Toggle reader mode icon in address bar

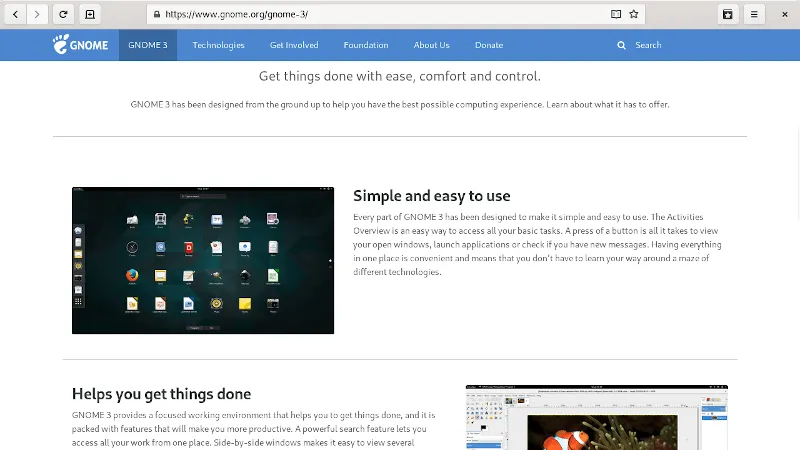[x=616, y=14]
